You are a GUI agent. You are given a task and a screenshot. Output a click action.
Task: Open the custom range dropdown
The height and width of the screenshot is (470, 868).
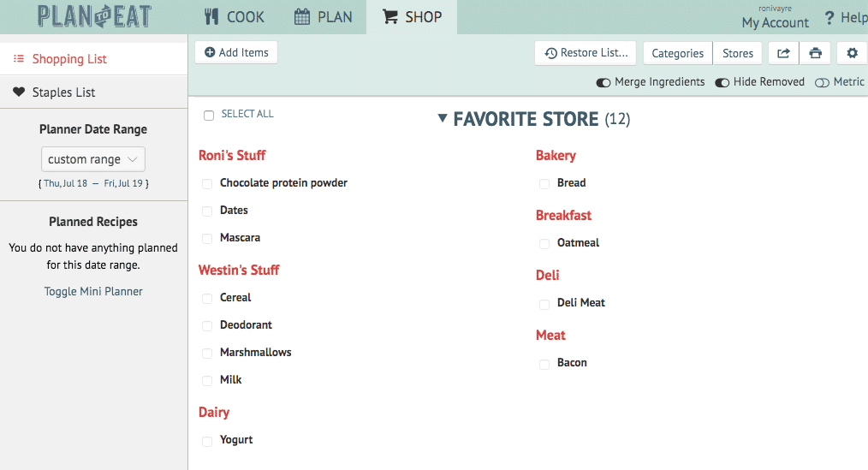93,159
